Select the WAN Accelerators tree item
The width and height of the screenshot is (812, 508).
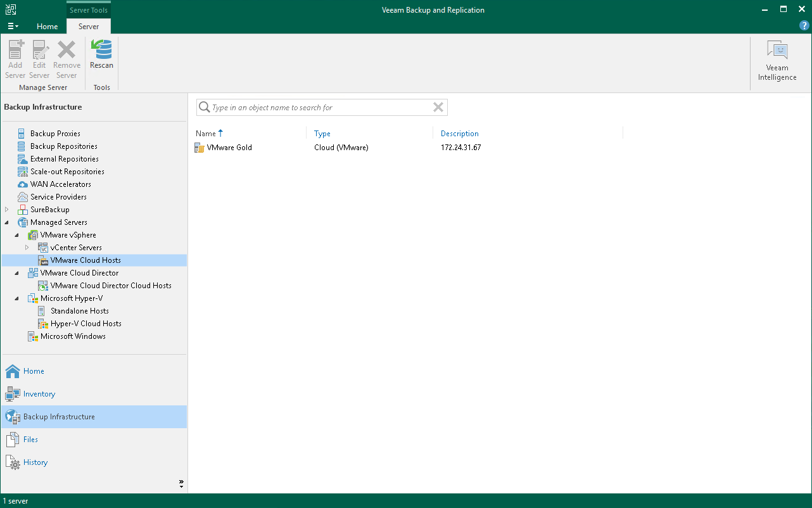(61, 184)
